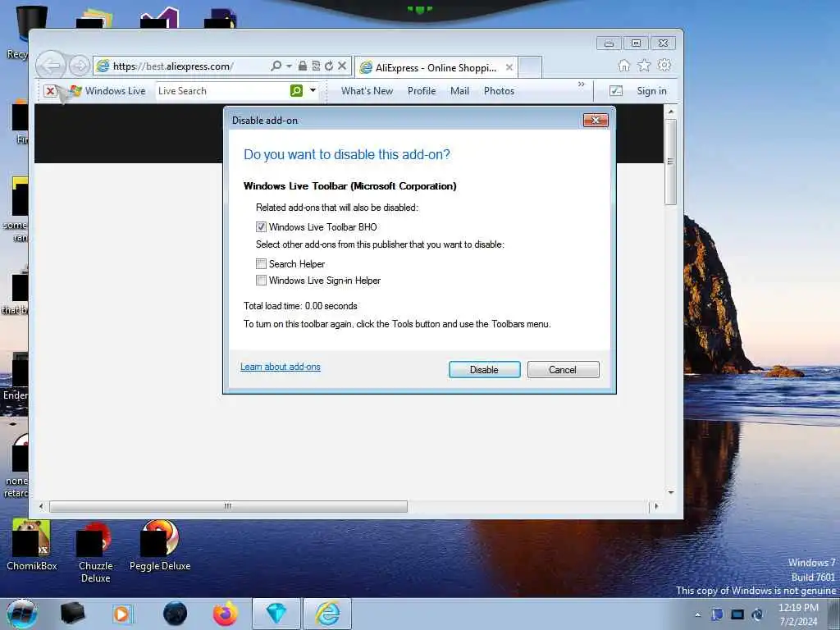840x630 pixels.
Task: Open the Start menu orb
Action: coord(21,614)
